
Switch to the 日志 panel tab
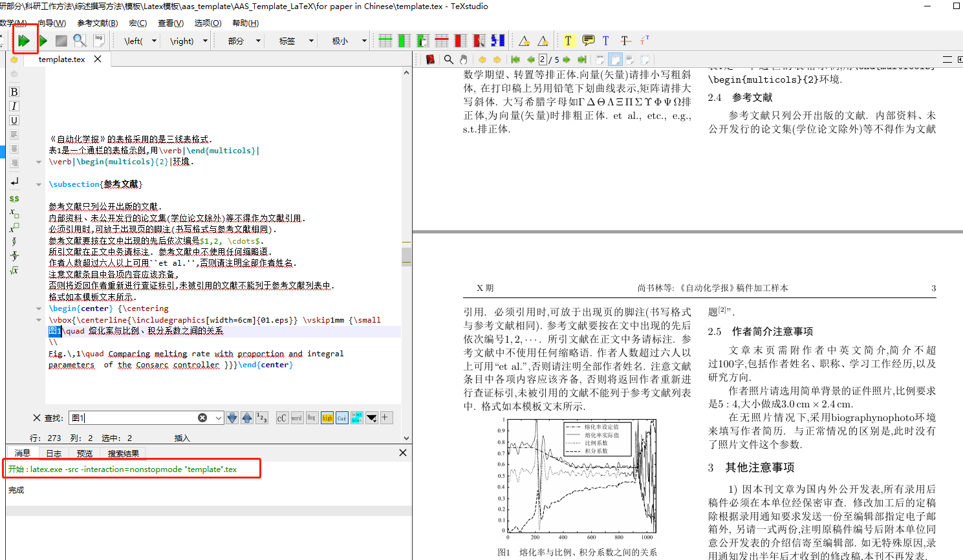pyautogui.click(x=53, y=453)
